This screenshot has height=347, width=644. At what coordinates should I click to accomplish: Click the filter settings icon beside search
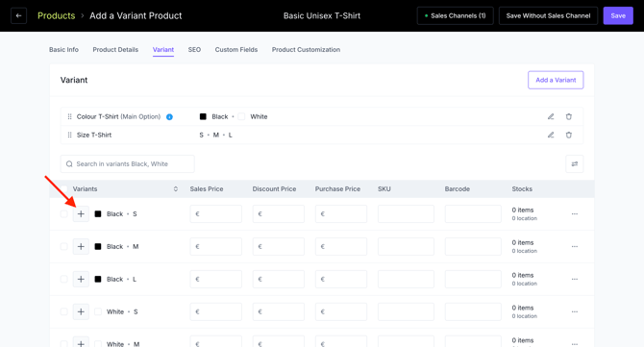coord(574,163)
